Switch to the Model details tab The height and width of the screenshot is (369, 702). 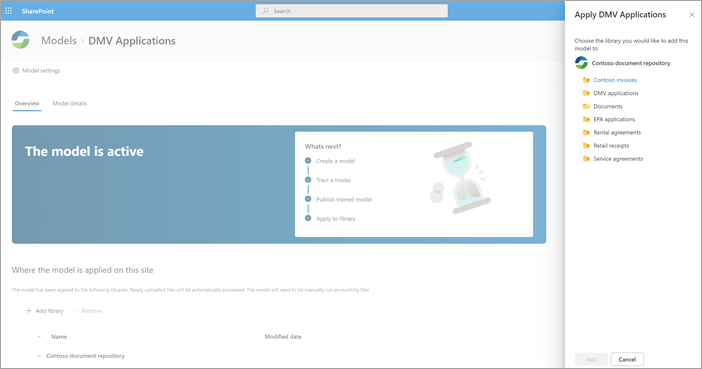(x=69, y=103)
